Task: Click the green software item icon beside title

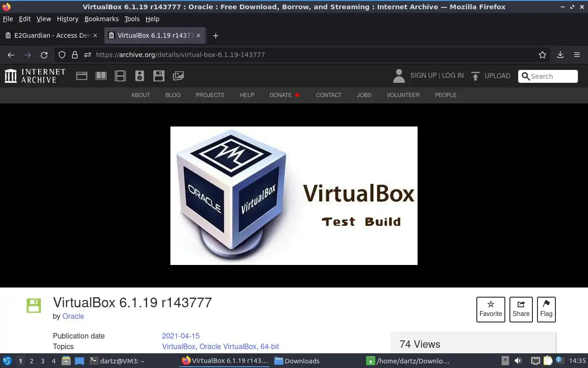Action: tap(34, 305)
